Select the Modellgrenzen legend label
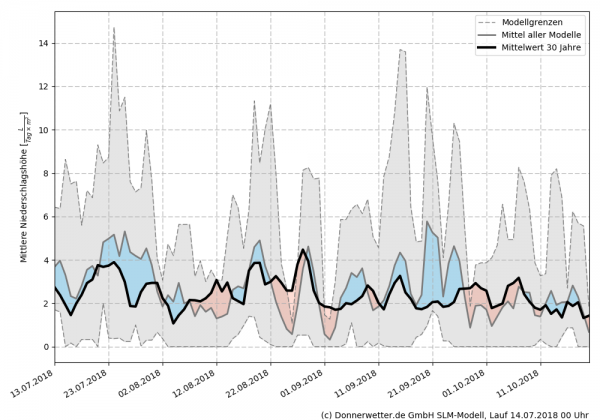 545,21
